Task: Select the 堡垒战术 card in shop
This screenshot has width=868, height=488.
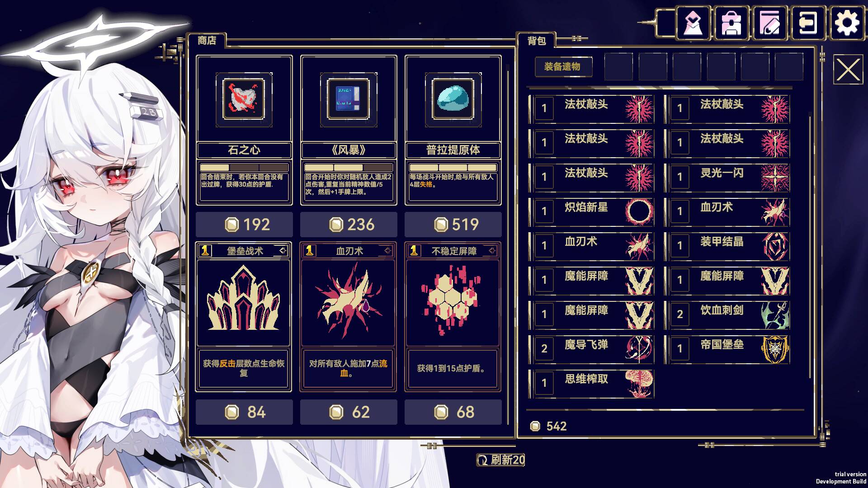Action: coord(244,316)
